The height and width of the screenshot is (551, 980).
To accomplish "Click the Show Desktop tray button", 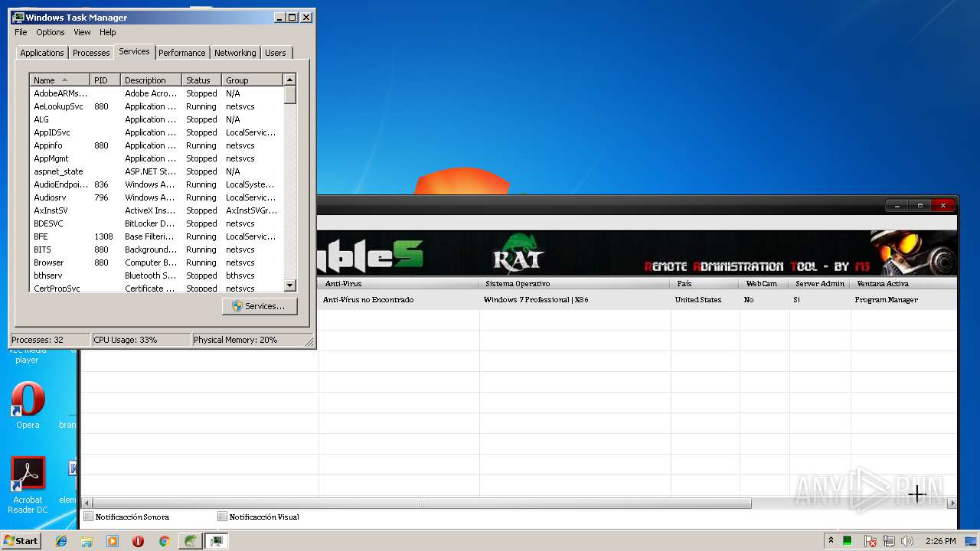I will pos(972,541).
